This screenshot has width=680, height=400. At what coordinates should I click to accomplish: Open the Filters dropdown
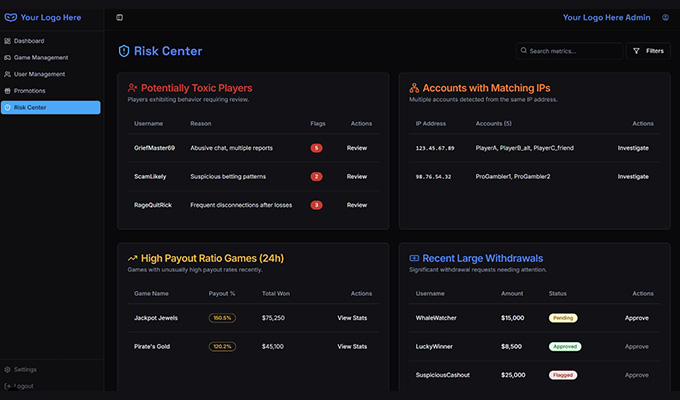coord(648,51)
